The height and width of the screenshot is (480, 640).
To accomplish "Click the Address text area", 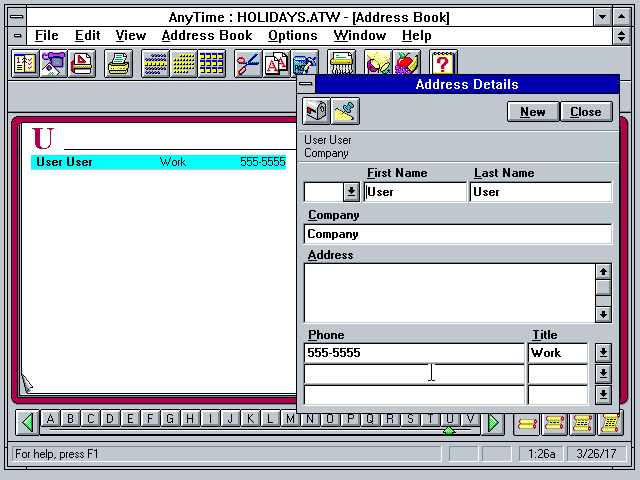I will (450, 293).
